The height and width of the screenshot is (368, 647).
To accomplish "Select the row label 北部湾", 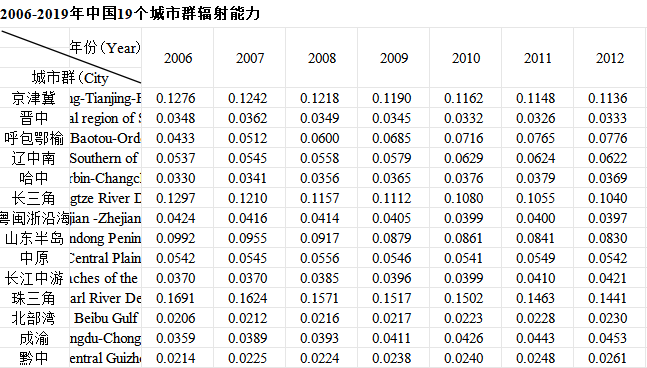I will [x=33, y=318].
